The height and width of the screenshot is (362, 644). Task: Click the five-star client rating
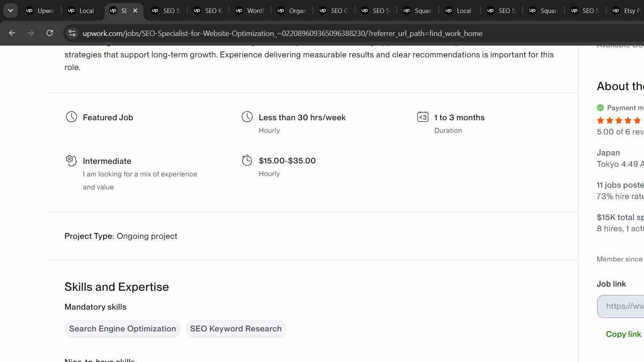click(x=619, y=121)
